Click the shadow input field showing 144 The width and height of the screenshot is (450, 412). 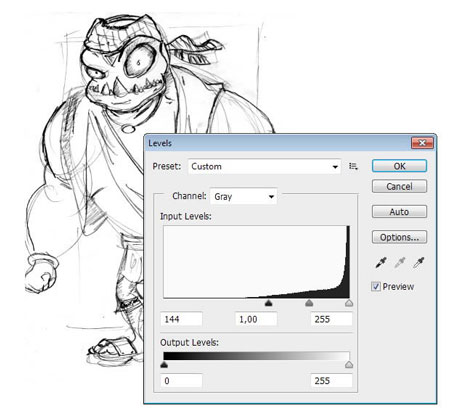pos(181,319)
